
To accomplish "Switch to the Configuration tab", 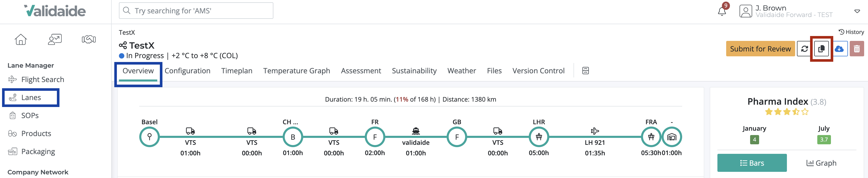I will tap(187, 71).
